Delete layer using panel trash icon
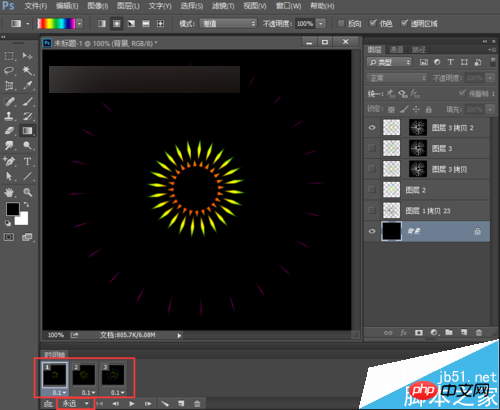This screenshot has height=410, width=500. [x=479, y=332]
